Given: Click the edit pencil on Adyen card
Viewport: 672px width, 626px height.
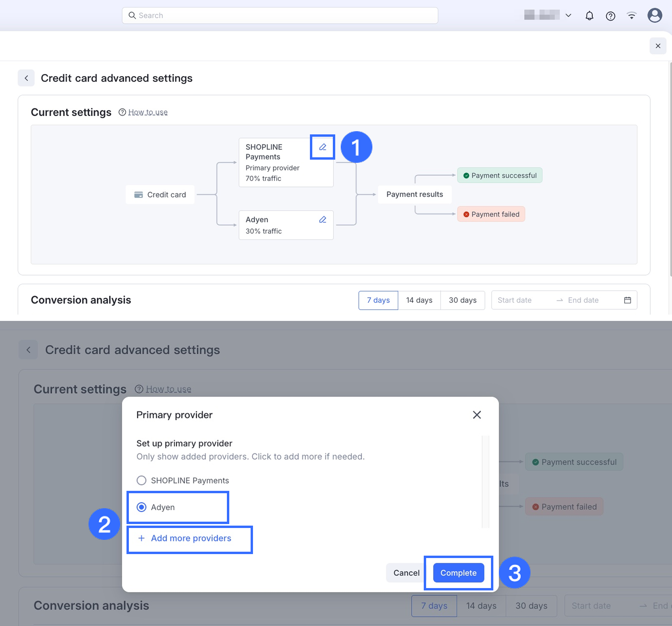Looking at the screenshot, I should coord(323,220).
